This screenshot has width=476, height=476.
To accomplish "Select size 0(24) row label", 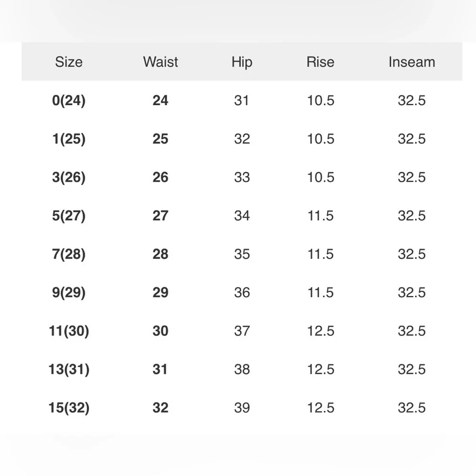I will [x=69, y=100].
